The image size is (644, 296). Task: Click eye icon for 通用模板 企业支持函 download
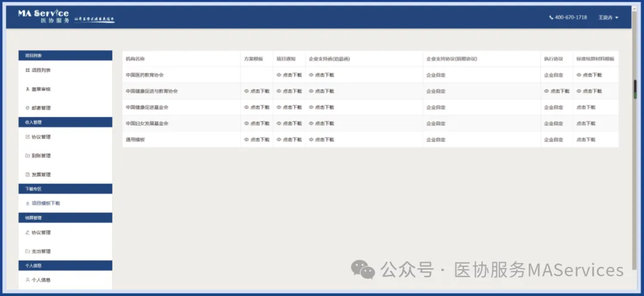click(x=311, y=139)
